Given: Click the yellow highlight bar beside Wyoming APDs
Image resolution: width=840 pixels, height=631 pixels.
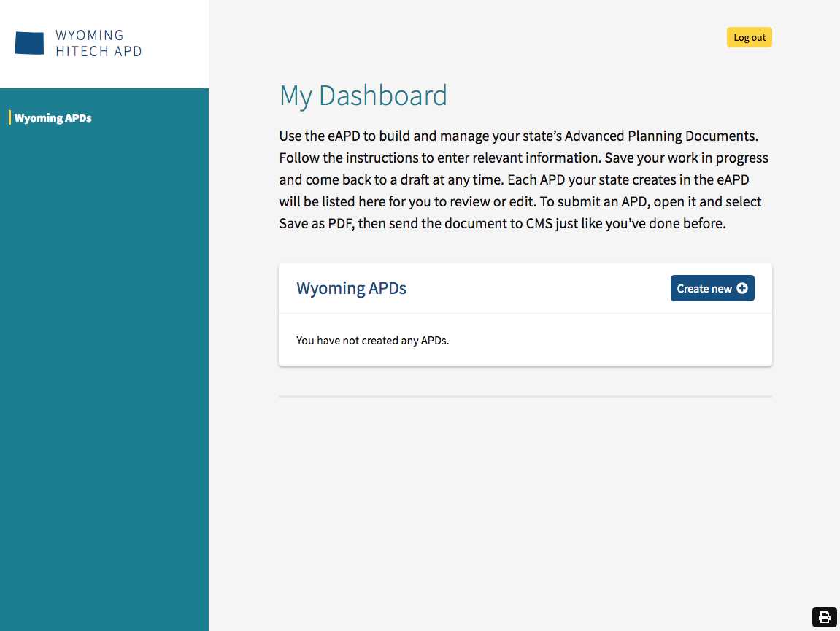Looking at the screenshot, I should [9, 117].
